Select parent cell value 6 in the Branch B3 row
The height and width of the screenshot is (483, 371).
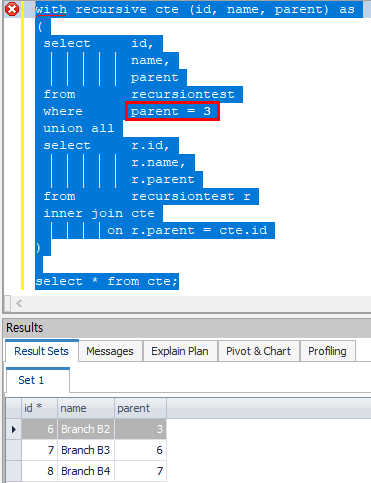140,450
